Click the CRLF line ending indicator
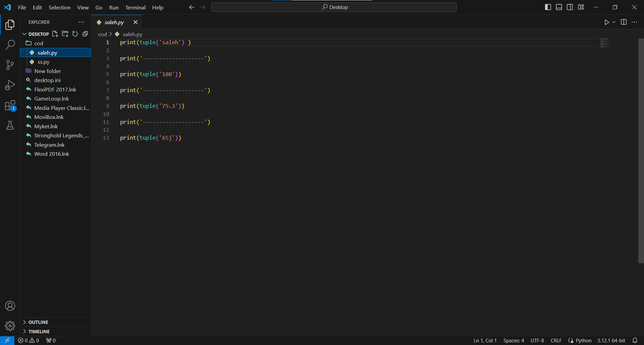The image size is (644, 345). click(x=556, y=340)
